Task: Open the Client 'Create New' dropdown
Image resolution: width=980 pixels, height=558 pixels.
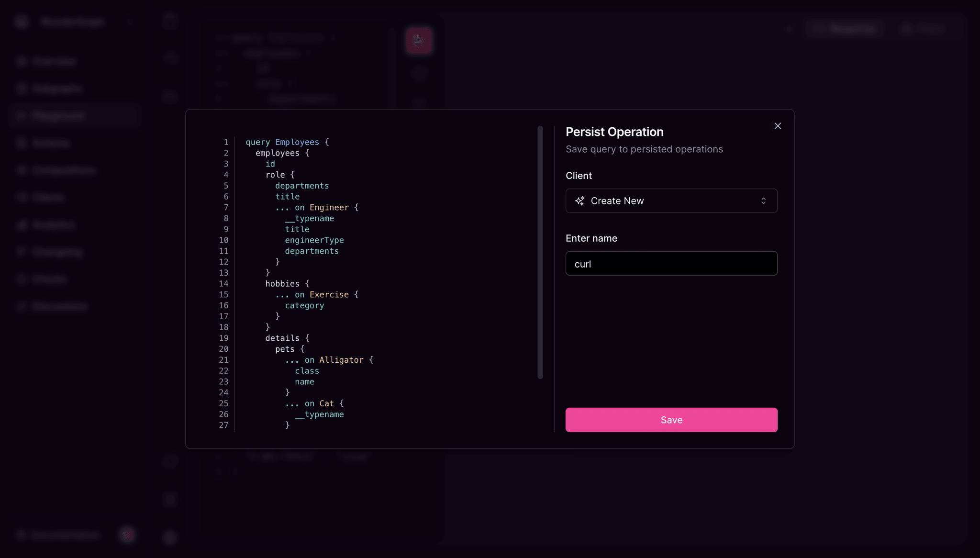Action: click(671, 201)
